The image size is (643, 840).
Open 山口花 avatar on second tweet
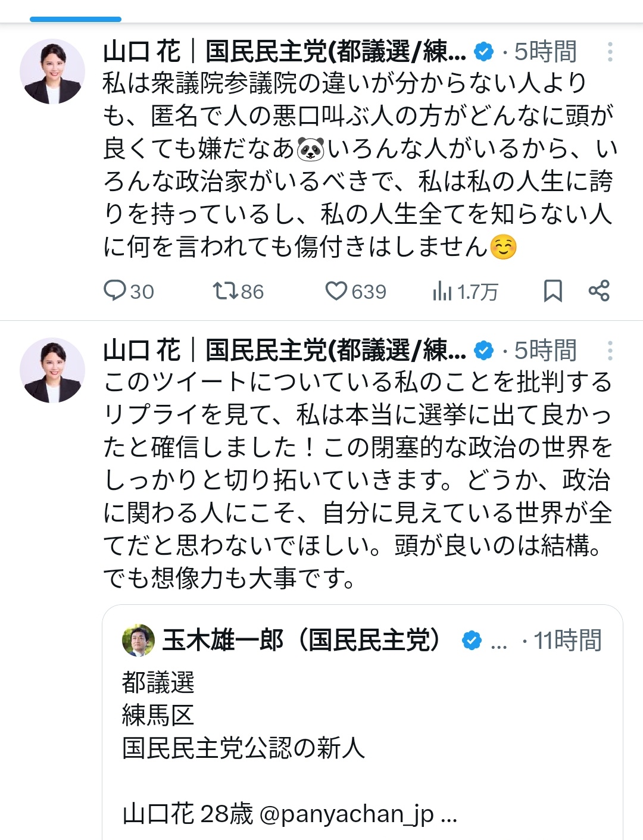pos(52,370)
